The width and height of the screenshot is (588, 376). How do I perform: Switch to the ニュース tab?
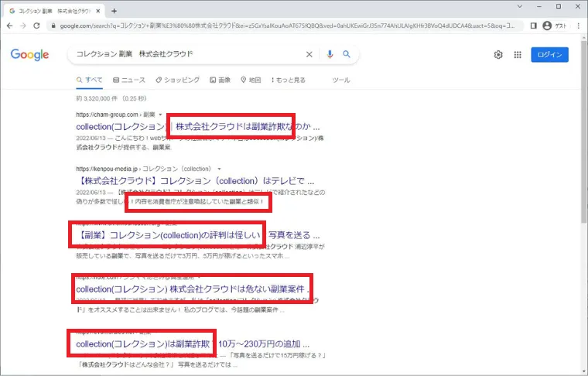[x=129, y=80]
